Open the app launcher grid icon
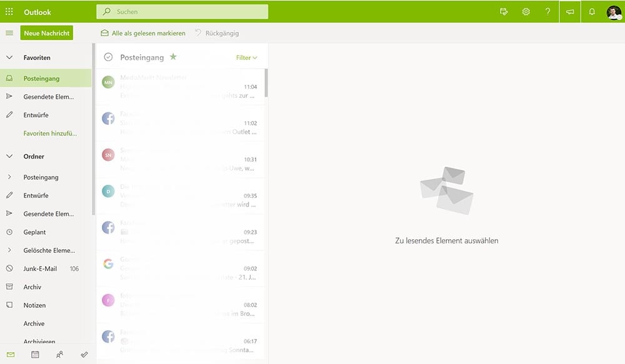This screenshot has height=364, width=625. click(9, 12)
